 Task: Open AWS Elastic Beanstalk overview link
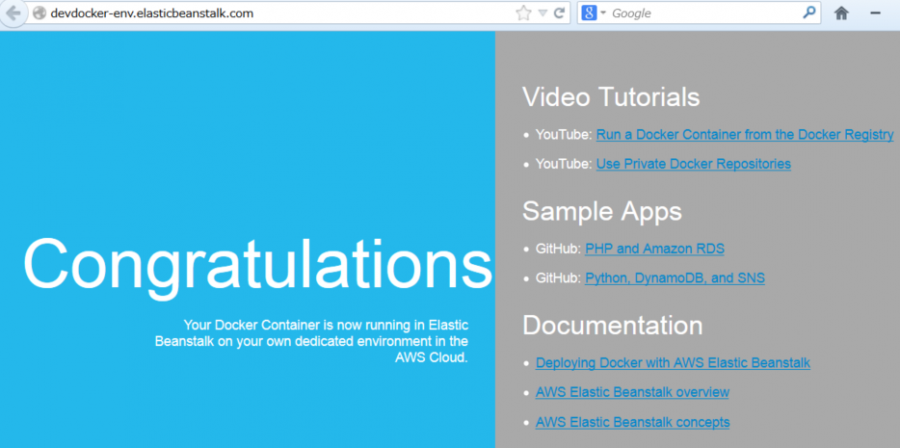pos(632,392)
